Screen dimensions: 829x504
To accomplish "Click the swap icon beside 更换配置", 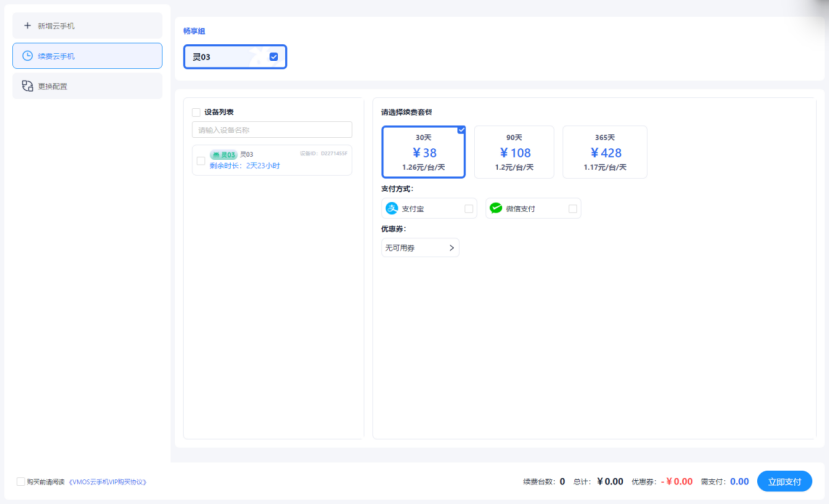I will 27,86.
